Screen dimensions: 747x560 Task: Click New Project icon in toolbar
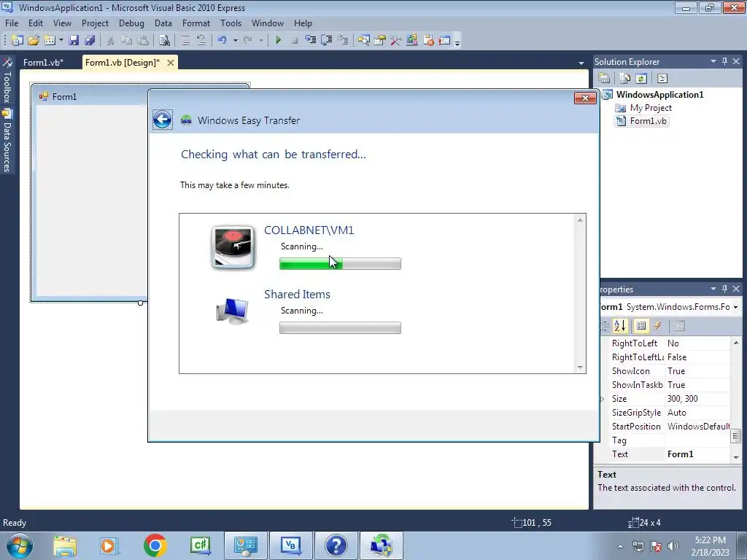click(x=18, y=41)
